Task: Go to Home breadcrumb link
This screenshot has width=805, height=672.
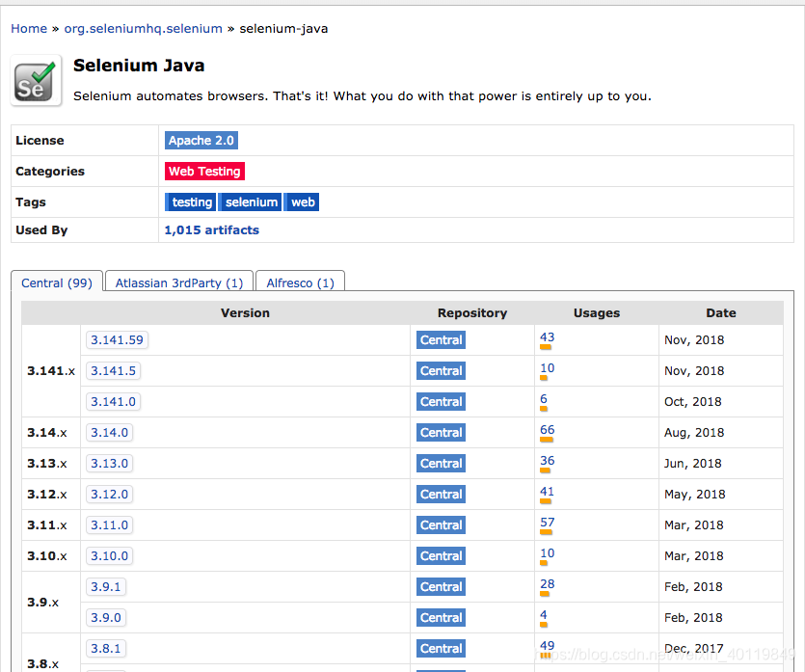Action: [29, 29]
